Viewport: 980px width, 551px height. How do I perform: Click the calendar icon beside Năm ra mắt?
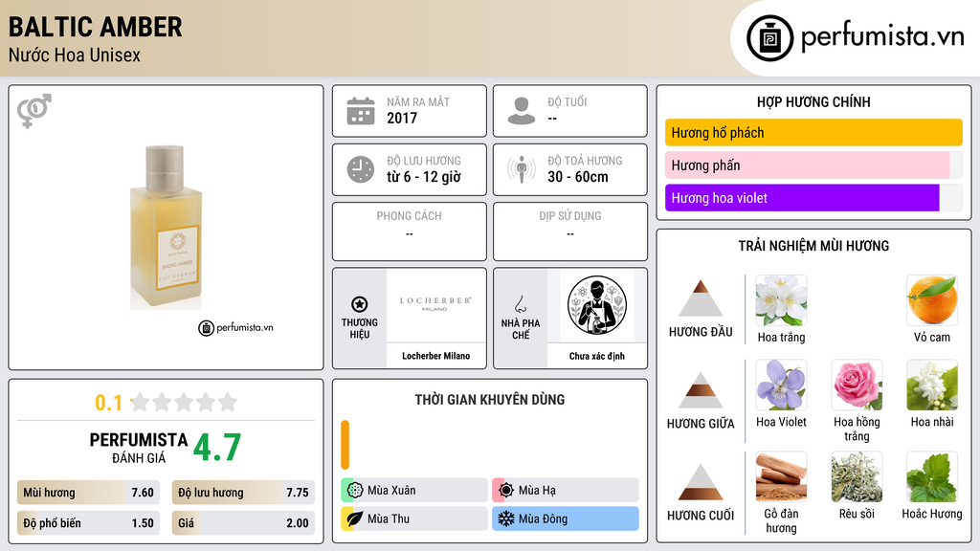coord(361,111)
